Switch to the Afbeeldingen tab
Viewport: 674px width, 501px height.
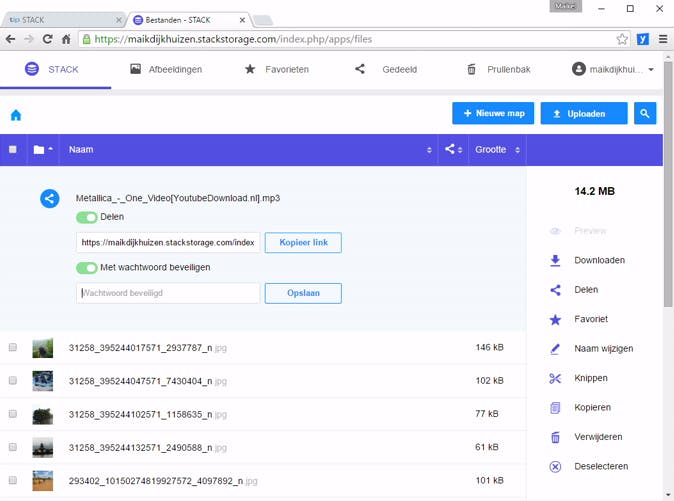pyautogui.click(x=166, y=69)
